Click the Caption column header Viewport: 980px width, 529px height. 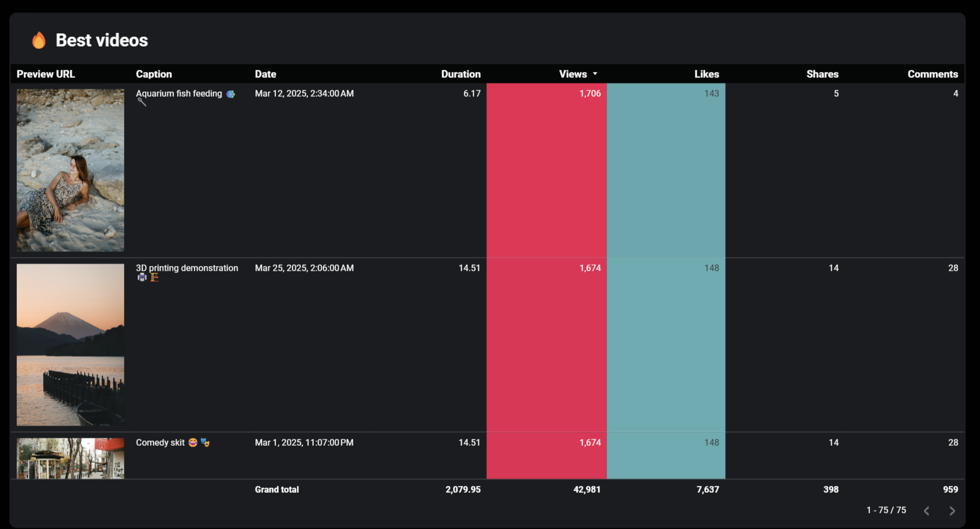click(x=154, y=74)
